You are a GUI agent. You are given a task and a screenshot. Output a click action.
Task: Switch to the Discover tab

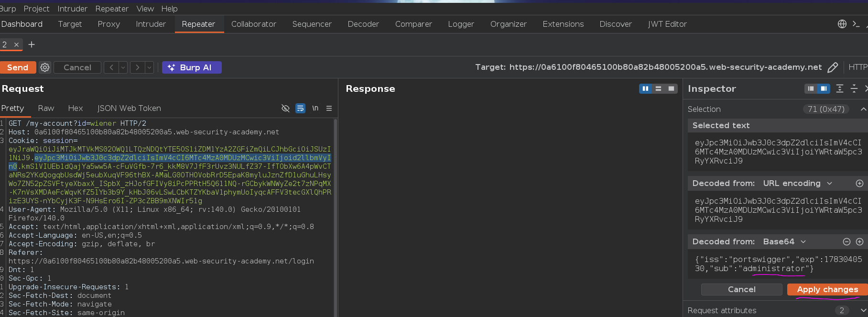(616, 24)
